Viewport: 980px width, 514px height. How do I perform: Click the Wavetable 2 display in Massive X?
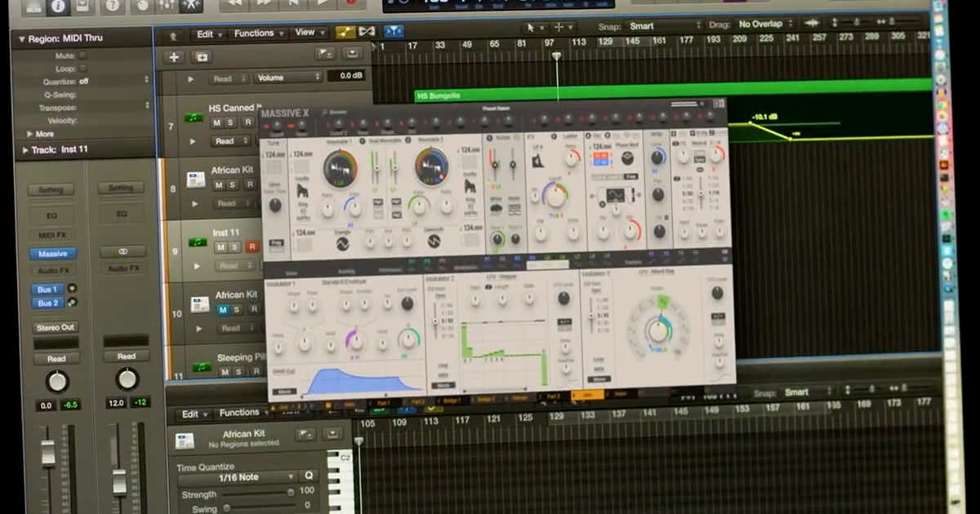coord(431,166)
